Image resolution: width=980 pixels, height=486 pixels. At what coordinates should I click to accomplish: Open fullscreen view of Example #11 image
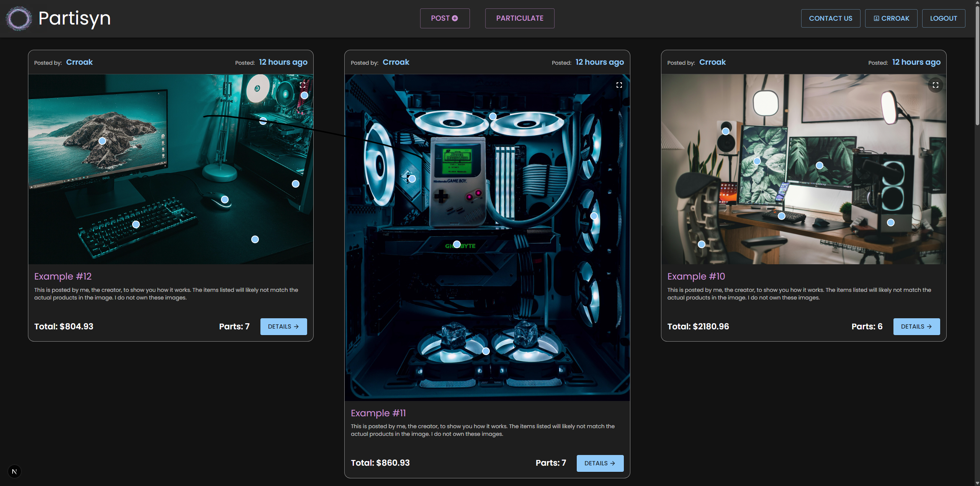click(x=619, y=85)
